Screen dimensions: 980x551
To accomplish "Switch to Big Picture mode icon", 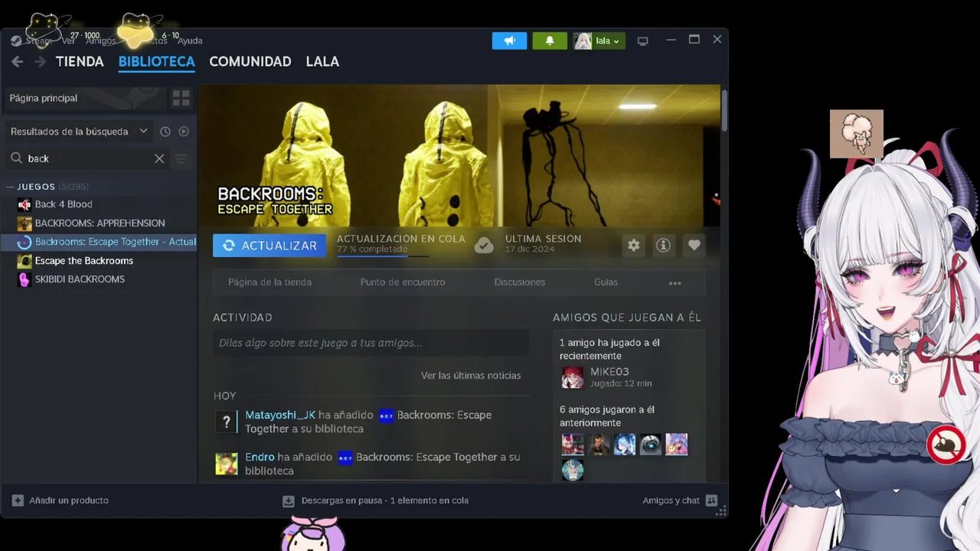I will [x=642, y=41].
